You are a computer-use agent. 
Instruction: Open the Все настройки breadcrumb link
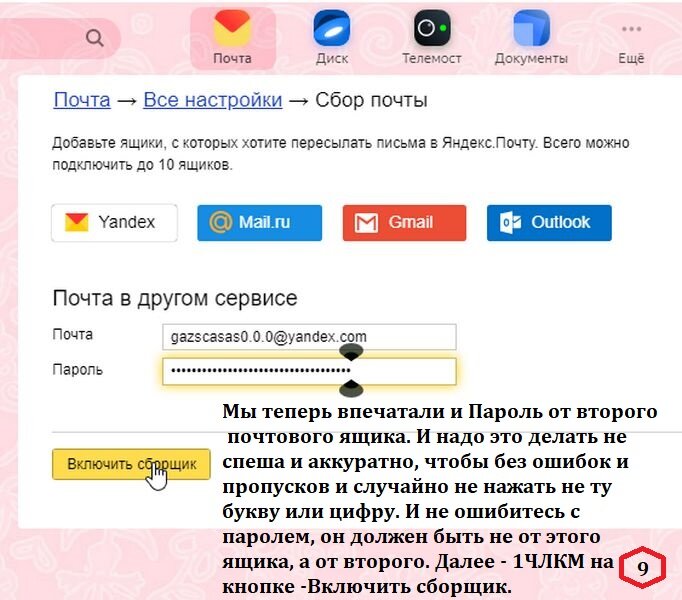coord(213,100)
